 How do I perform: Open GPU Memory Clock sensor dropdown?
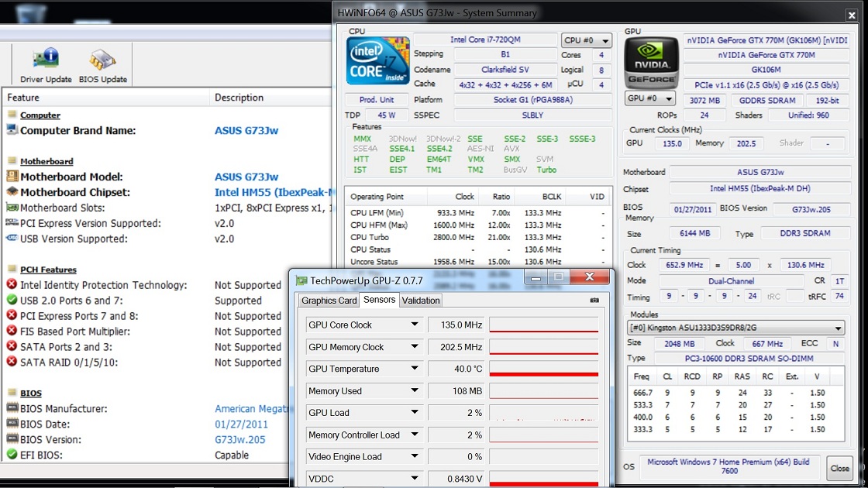[x=414, y=346]
